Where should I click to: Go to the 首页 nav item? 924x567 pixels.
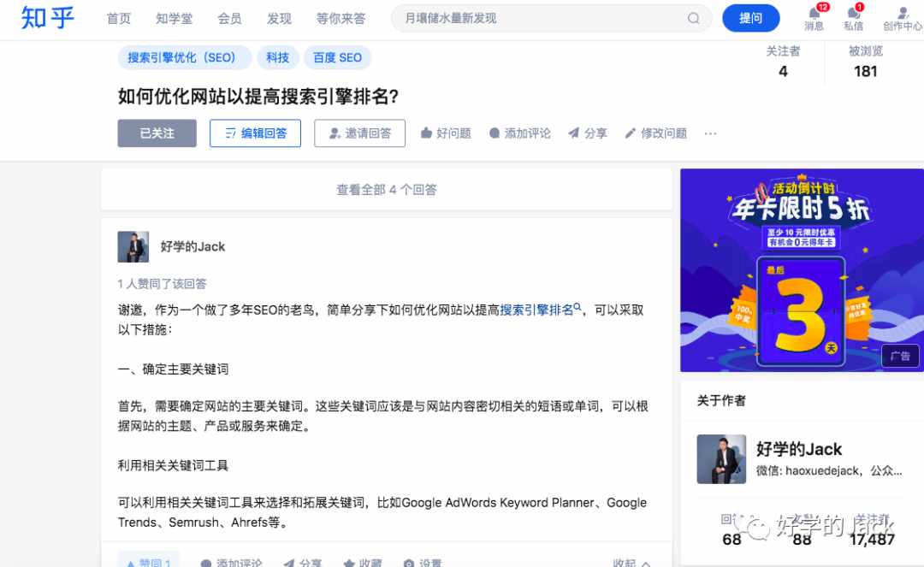pos(118,18)
